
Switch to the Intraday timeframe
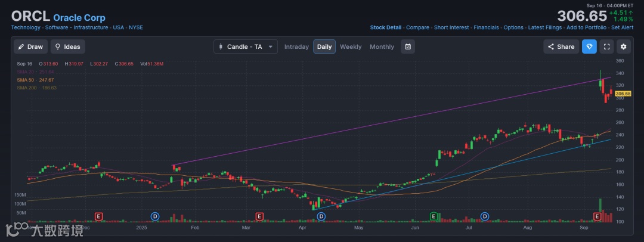(x=296, y=47)
